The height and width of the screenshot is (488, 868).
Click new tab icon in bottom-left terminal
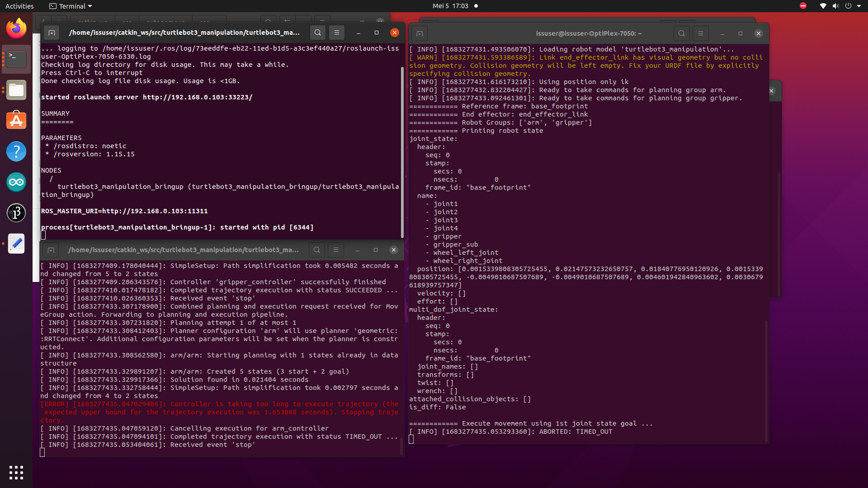(51, 250)
